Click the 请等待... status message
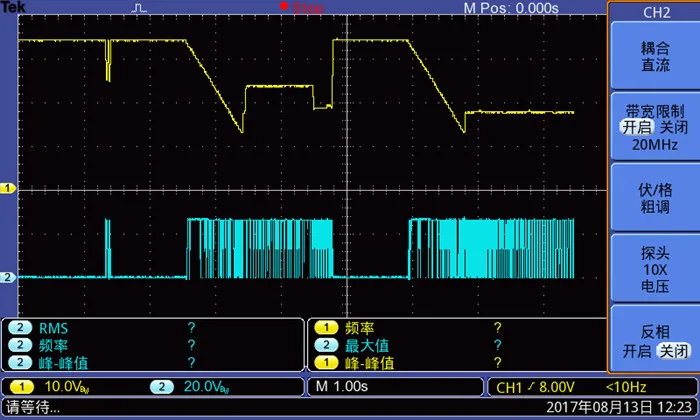 coord(33,407)
